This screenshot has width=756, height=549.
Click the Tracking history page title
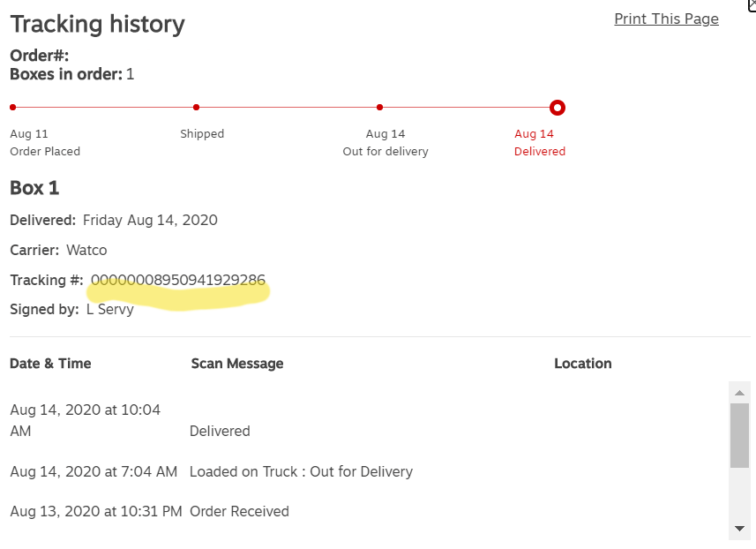[97, 24]
